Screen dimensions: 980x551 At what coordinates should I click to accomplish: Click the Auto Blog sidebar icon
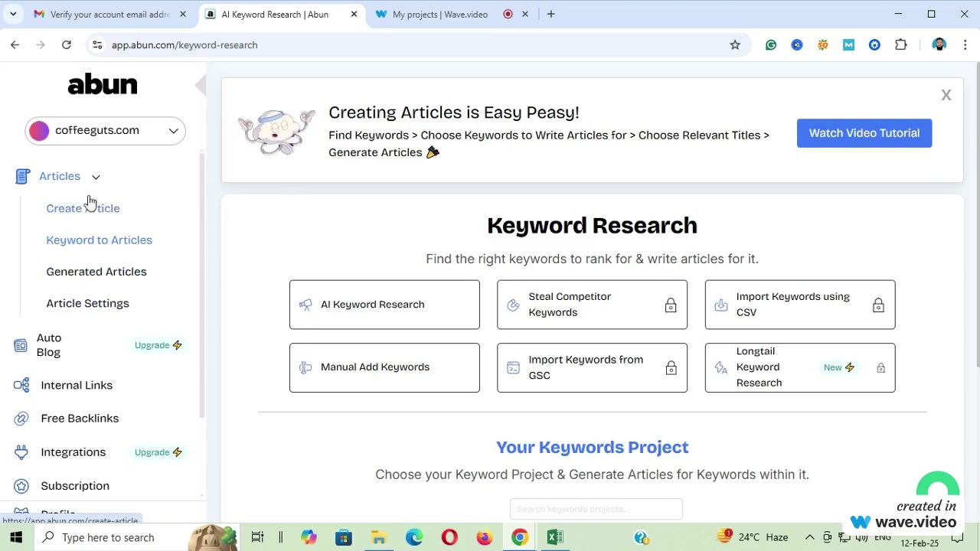coord(21,346)
